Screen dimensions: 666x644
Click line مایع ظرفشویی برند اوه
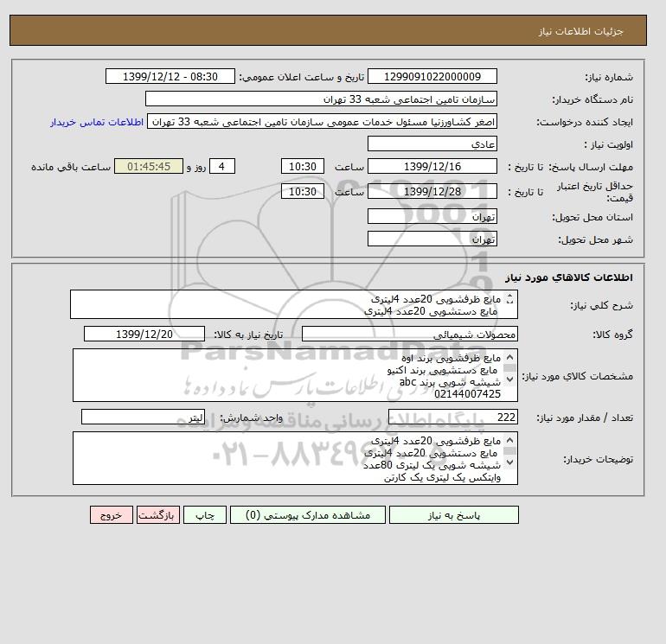pyautogui.click(x=451, y=359)
